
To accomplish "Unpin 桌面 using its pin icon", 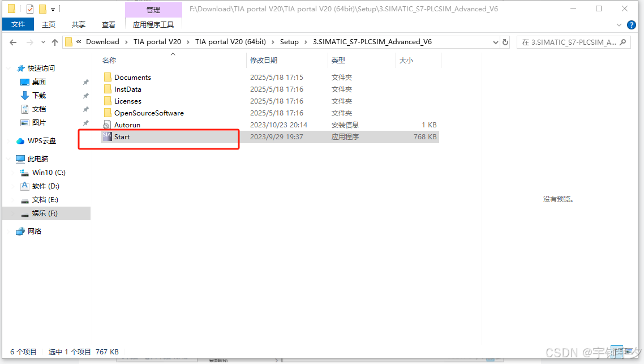I will tap(85, 82).
